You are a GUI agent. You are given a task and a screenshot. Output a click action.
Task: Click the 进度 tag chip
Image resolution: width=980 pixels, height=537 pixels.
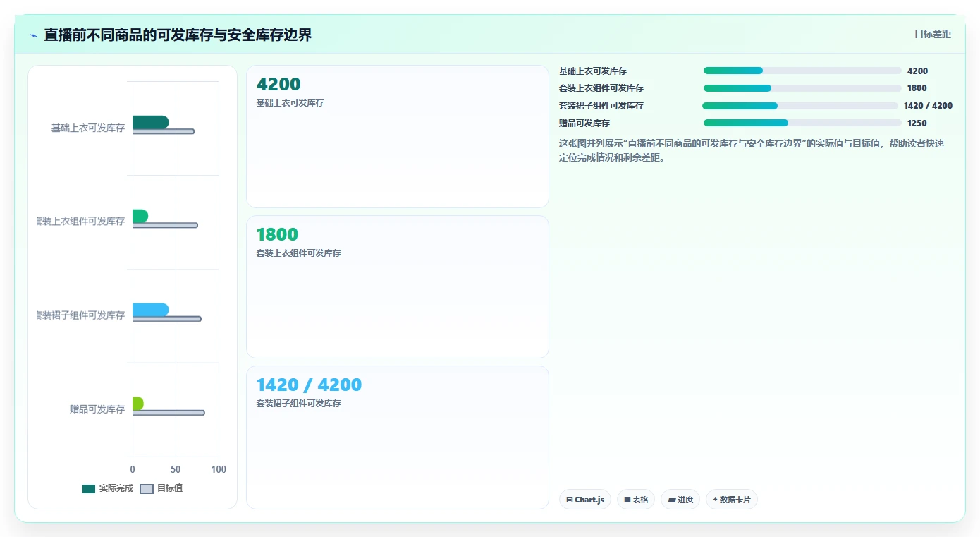click(x=680, y=500)
